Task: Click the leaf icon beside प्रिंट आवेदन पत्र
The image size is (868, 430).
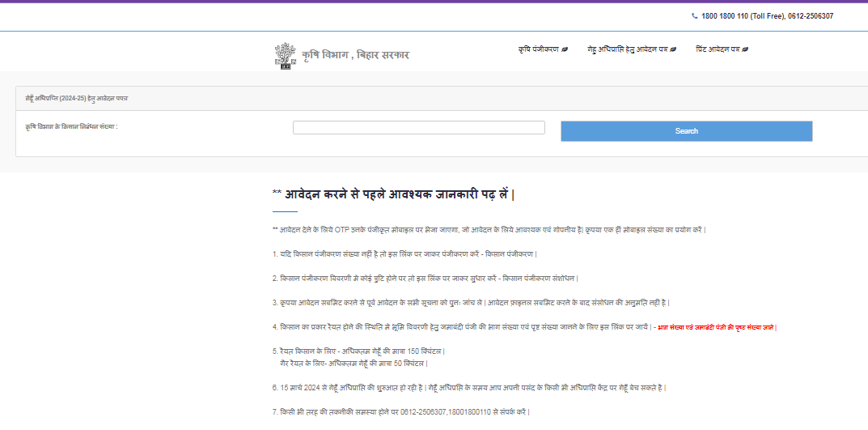Action: pos(745,50)
